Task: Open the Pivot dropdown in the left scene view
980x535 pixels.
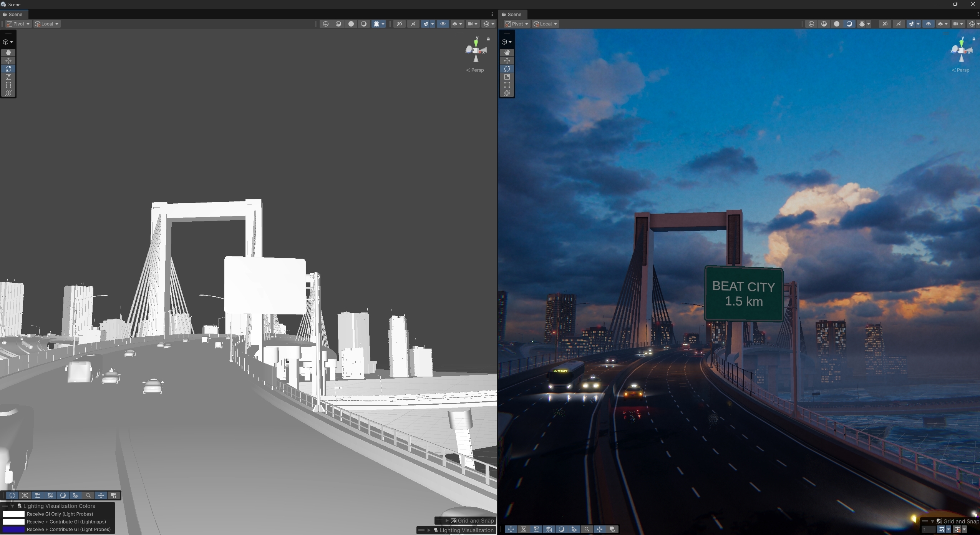Action: 18,24
